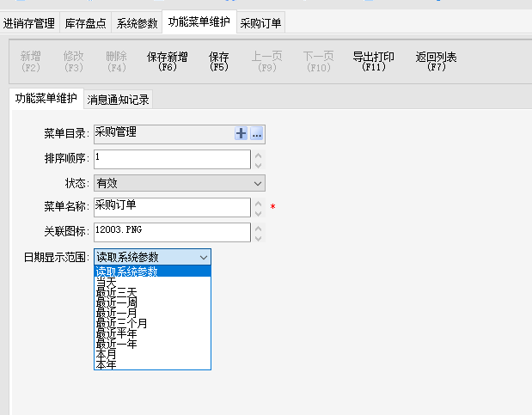Click 导出打印(F11) in the toolbar

374,61
